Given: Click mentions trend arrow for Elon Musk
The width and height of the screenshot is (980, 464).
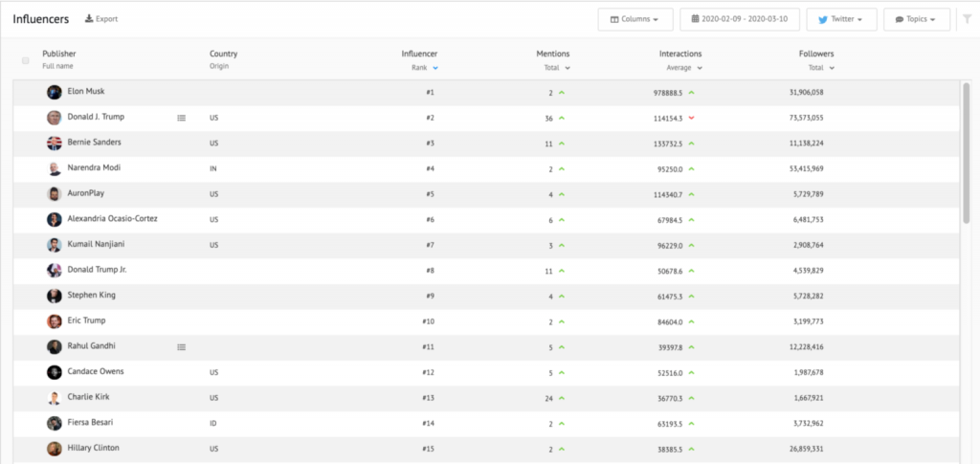Looking at the screenshot, I should 562,93.
